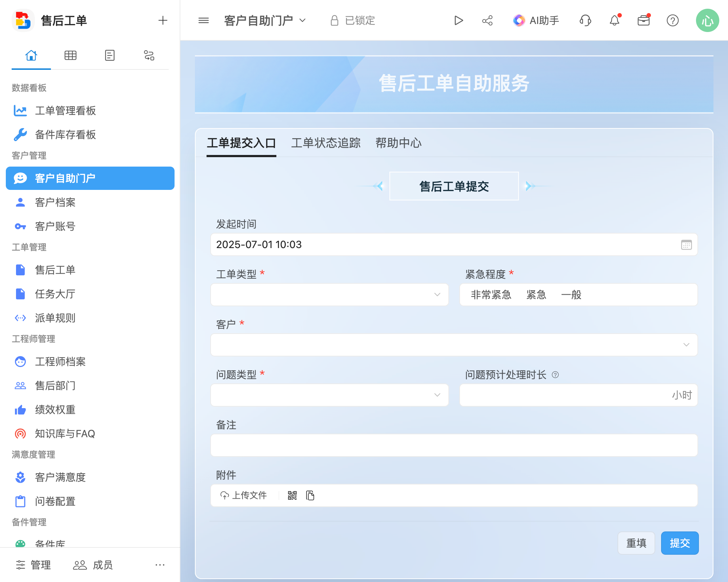Open the notification bell
This screenshot has height=582, width=728.
click(615, 20)
